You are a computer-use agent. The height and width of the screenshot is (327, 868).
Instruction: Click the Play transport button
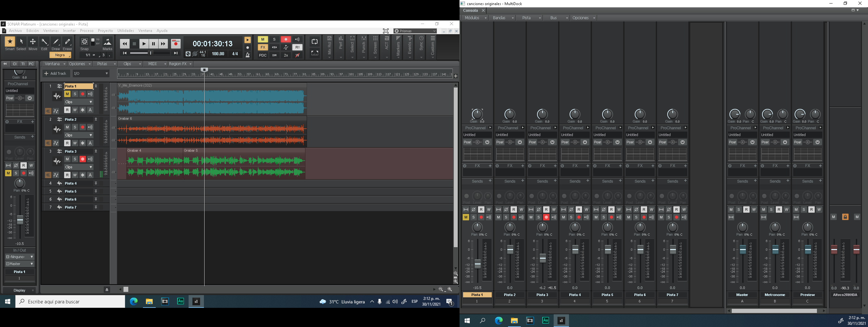pyautogui.click(x=144, y=44)
